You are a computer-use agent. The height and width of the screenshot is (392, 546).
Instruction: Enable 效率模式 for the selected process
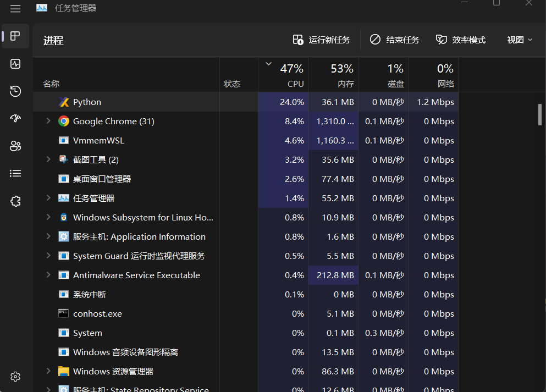(x=461, y=39)
